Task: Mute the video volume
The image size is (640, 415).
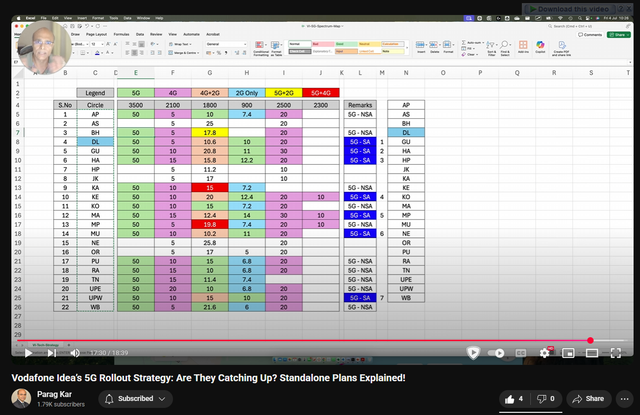Action: (75, 353)
